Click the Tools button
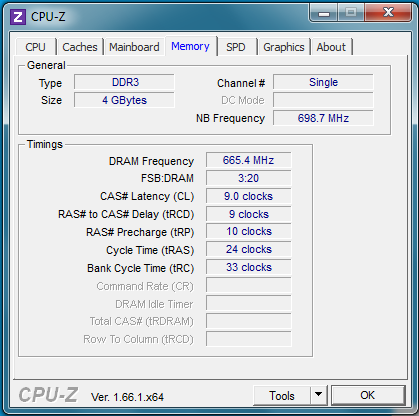The image size is (419, 416). coord(282,395)
